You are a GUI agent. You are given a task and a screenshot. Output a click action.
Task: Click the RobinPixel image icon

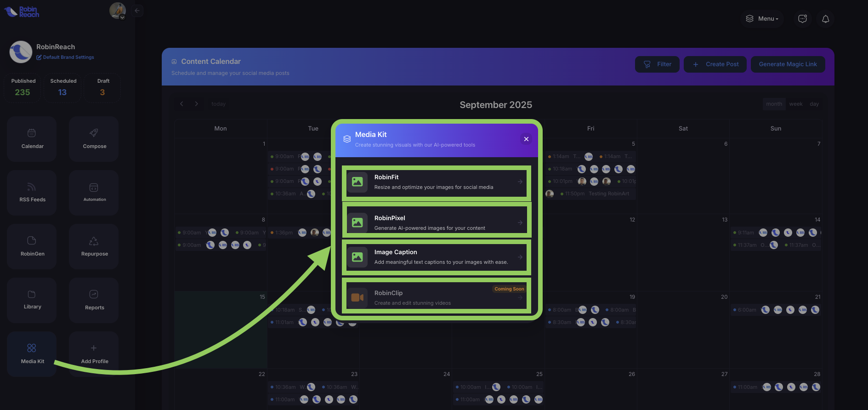(357, 222)
